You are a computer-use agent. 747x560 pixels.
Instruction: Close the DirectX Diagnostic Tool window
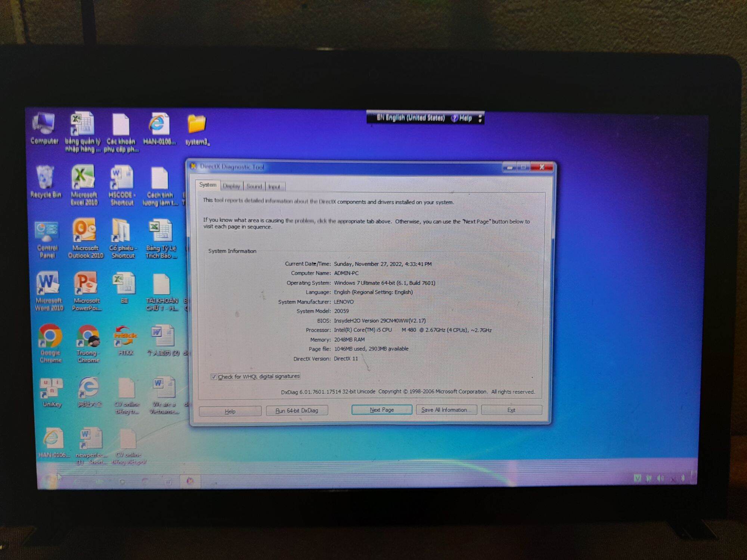click(x=542, y=167)
